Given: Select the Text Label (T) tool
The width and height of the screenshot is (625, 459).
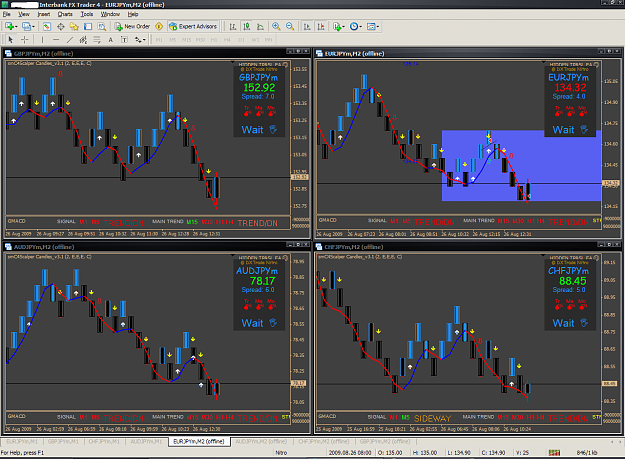Looking at the screenshot, I should 124,39.
